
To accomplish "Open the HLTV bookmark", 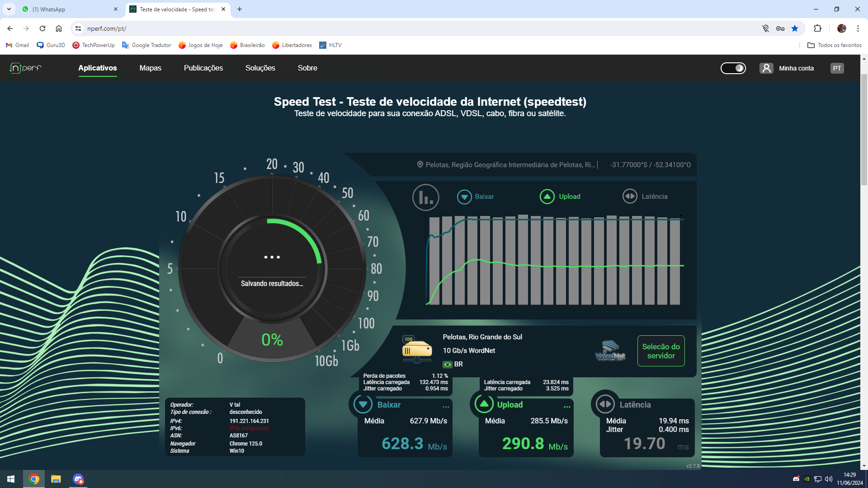I will point(330,45).
